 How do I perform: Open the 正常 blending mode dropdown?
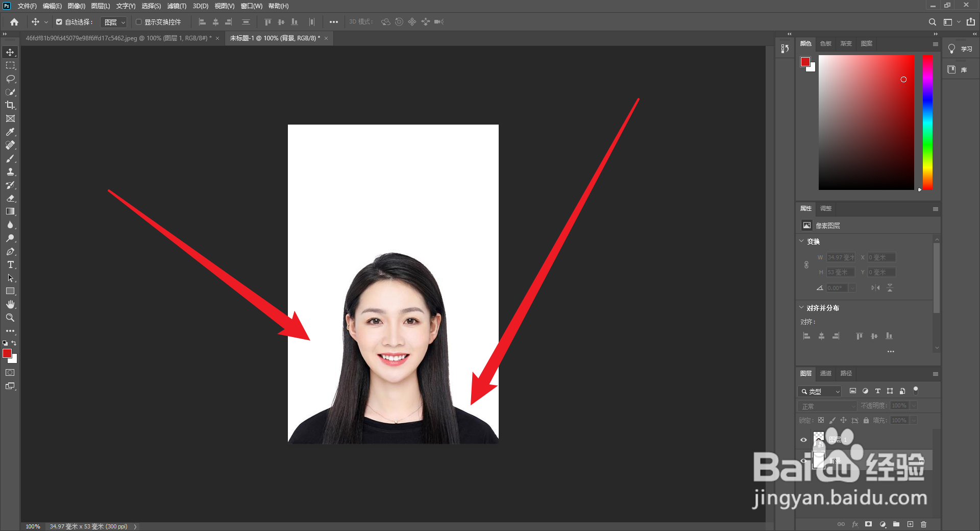[x=826, y=406]
